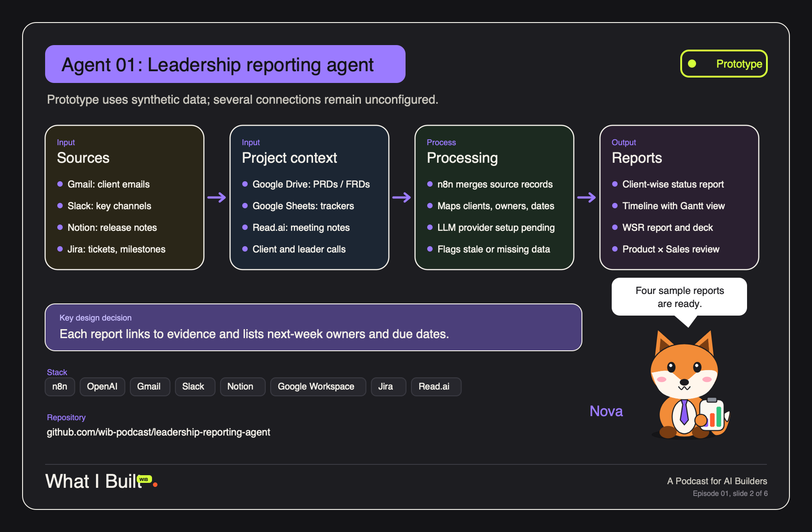The width and height of the screenshot is (812, 532).
Task: Select the n8n stack chip
Action: click(x=60, y=386)
